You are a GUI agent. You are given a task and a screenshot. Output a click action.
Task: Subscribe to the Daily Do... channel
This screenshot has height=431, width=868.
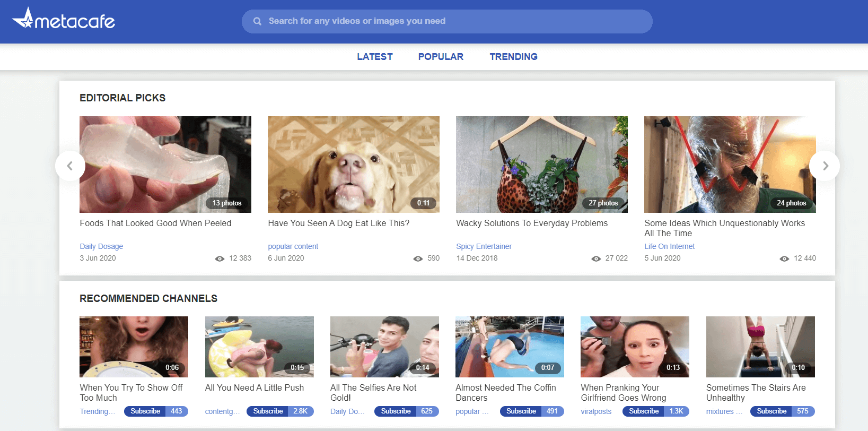(x=396, y=411)
